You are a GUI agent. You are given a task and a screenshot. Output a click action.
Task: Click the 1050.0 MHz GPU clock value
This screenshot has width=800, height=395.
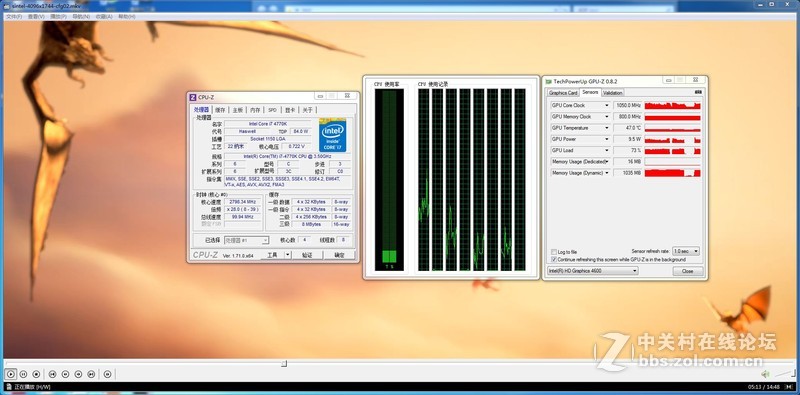click(627, 106)
